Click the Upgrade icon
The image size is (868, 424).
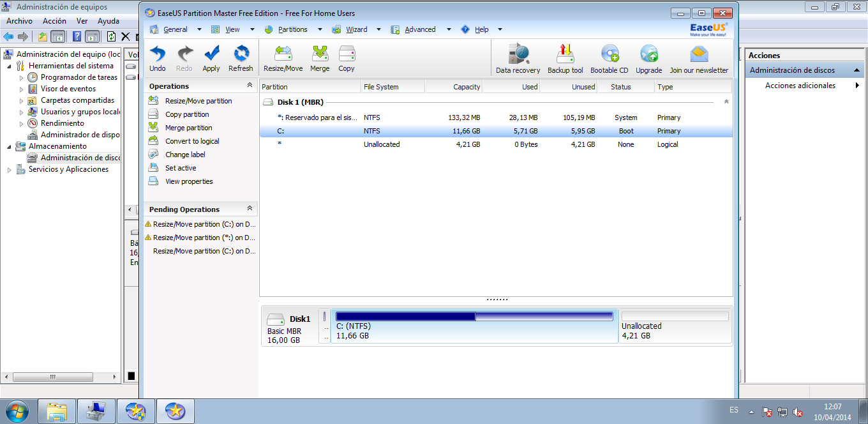648,59
